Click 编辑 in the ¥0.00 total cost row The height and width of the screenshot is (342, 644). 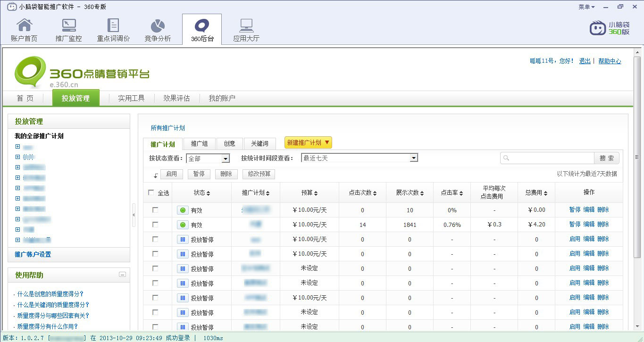(x=589, y=209)
